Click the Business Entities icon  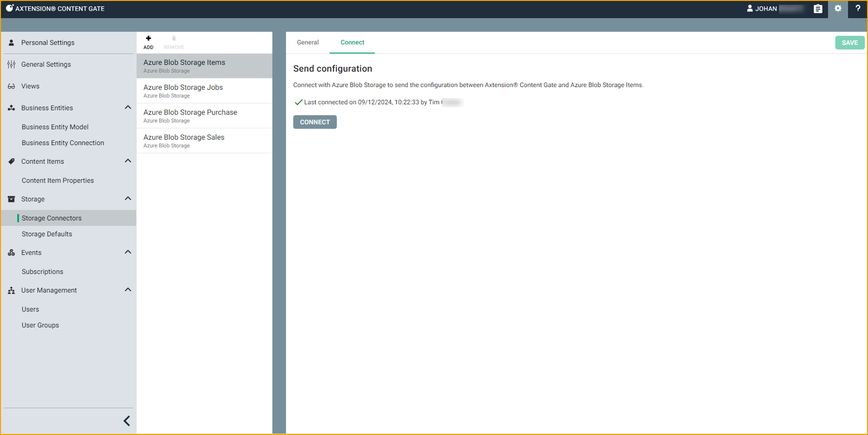click(x=12, y=108)
